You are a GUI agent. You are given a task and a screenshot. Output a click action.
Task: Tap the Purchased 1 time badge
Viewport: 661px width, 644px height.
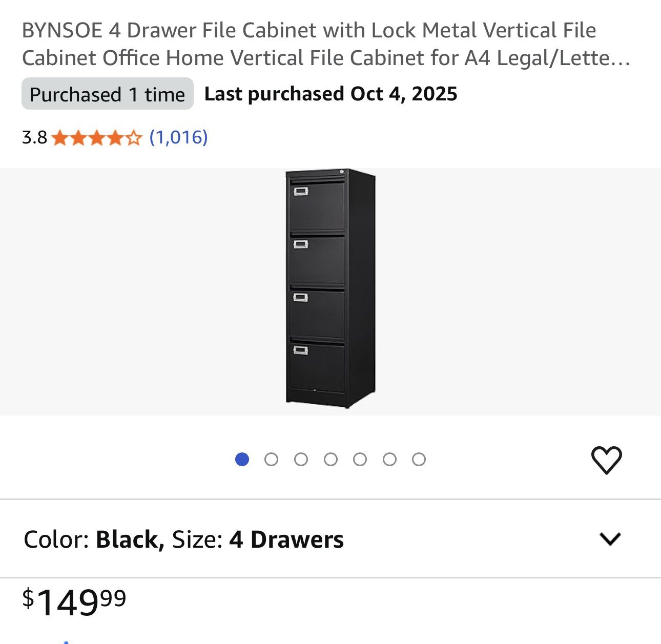coord(107,94)
